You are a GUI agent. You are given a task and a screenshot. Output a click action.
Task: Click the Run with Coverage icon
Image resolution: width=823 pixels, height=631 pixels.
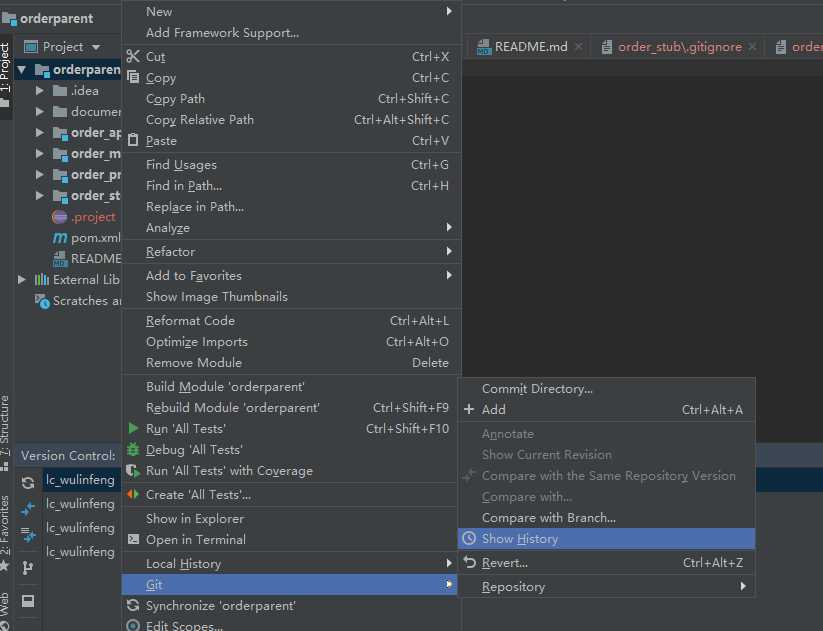(x=133, y=471)
